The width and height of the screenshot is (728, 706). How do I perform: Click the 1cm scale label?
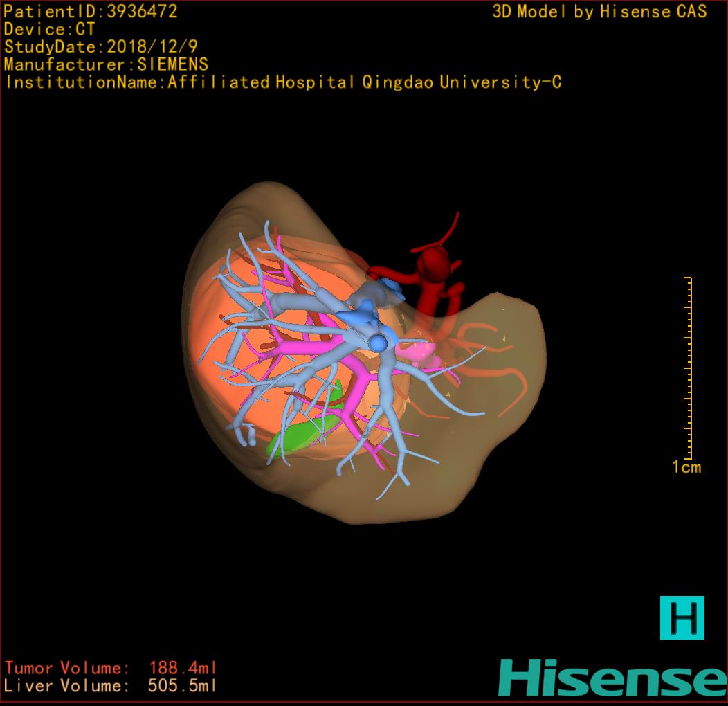[686, 467]
